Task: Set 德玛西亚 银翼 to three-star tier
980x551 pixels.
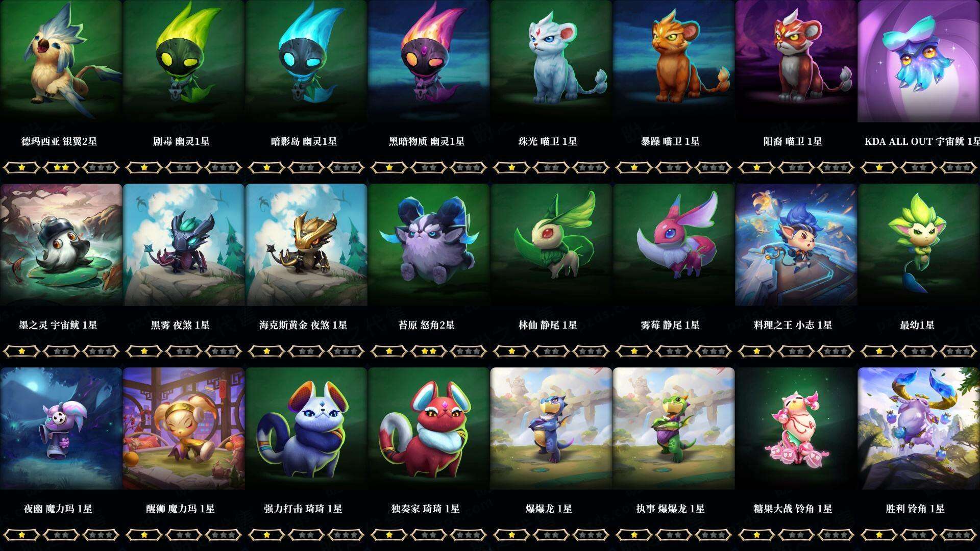Action: pos(101,167)
